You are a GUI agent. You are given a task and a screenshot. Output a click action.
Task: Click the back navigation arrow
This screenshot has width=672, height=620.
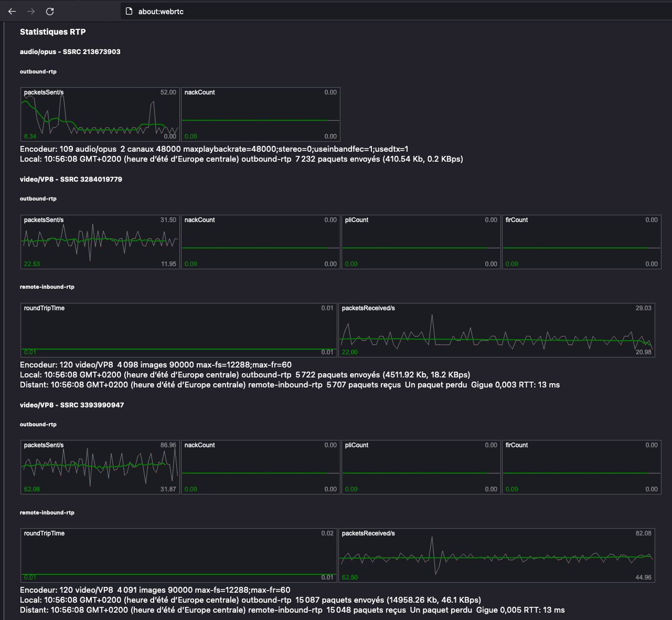coord(12,10)
